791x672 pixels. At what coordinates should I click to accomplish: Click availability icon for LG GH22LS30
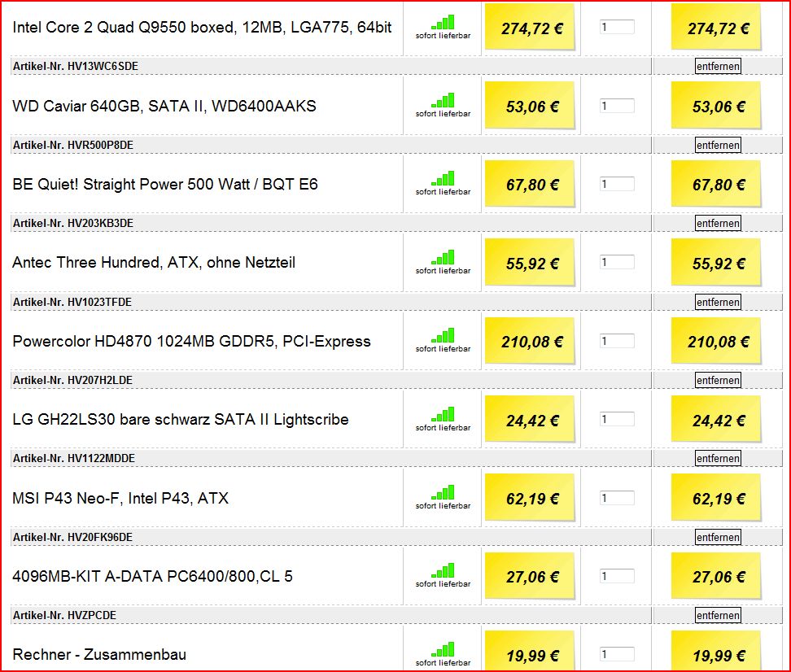click(x=443, y=415)
